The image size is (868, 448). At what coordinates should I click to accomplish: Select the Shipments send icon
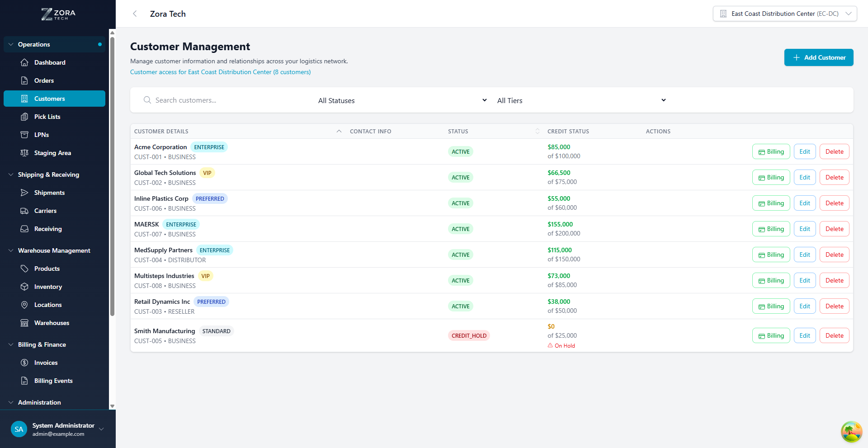coord(25,193)
